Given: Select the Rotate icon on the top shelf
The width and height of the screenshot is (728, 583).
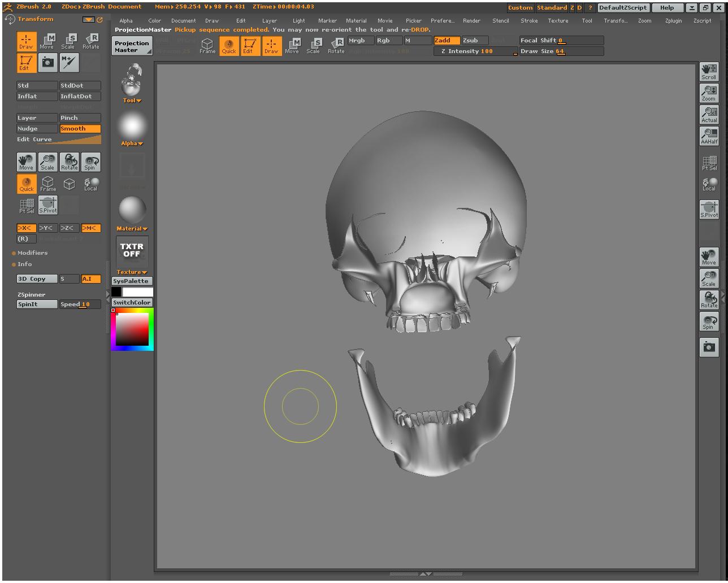Looking at the screenshot, I should (336, 46).
